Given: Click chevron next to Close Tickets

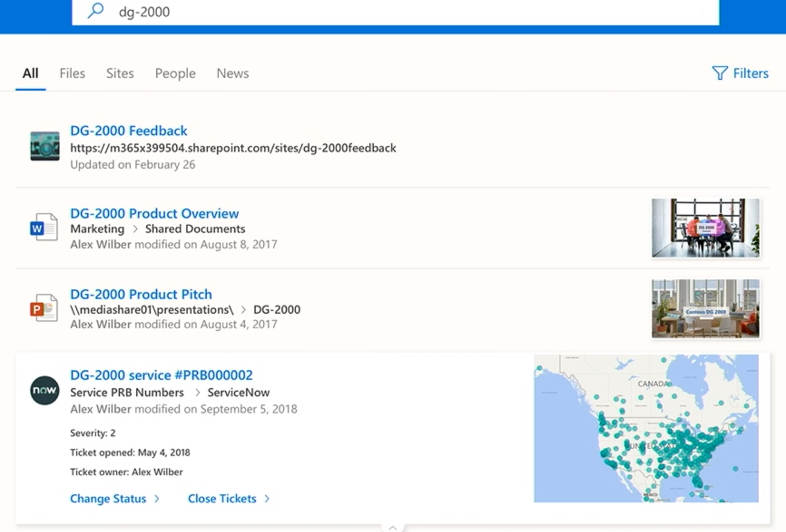Looking at the screenshot, I should [267, 499].
